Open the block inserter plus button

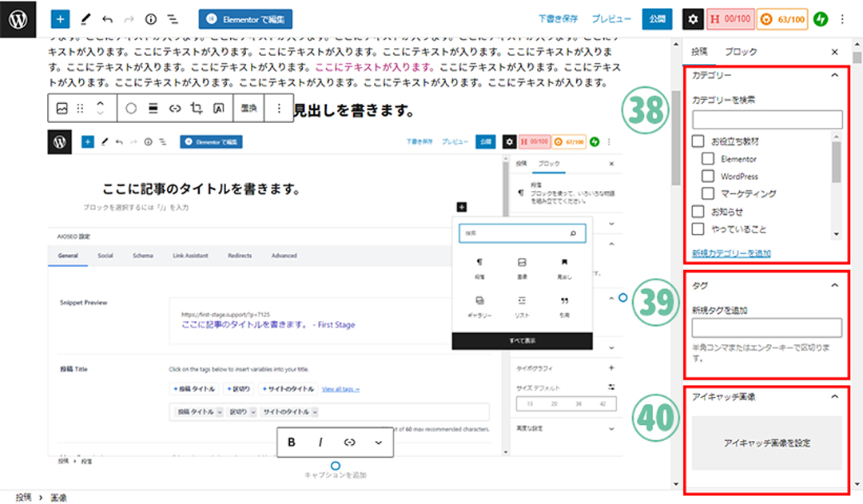pos(62,18)
